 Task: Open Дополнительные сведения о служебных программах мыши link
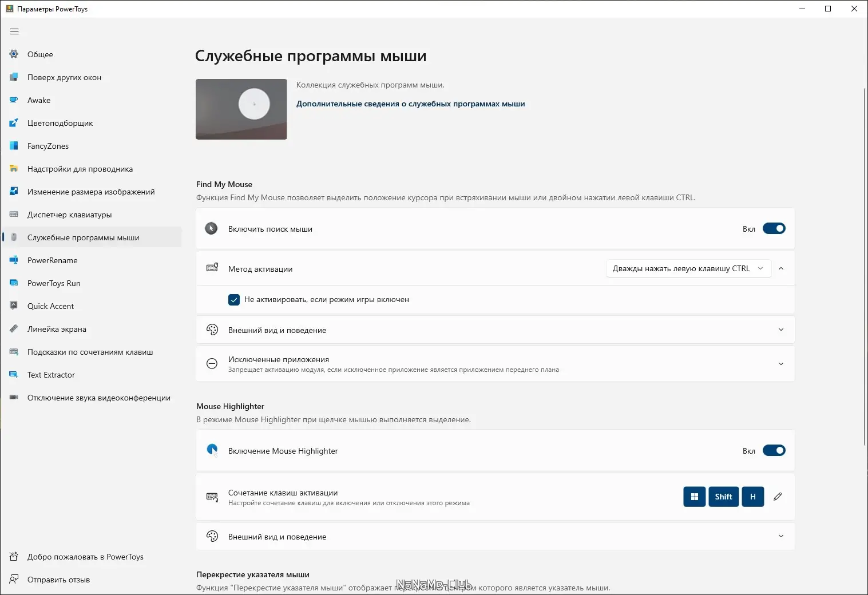410,104
